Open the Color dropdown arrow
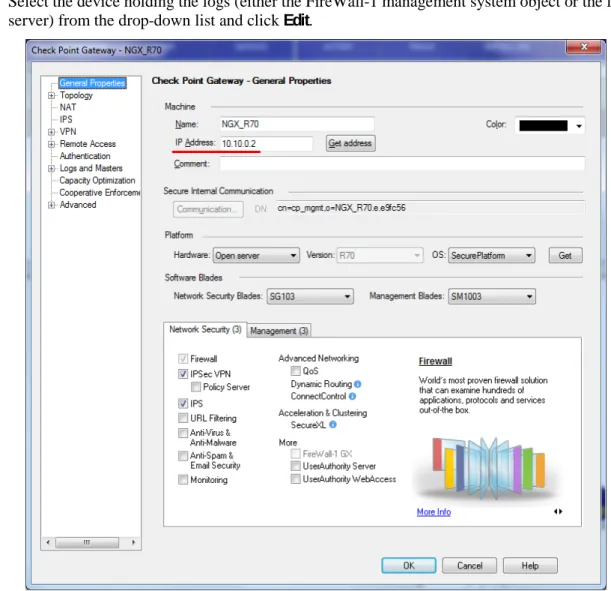 pos(579,126)
